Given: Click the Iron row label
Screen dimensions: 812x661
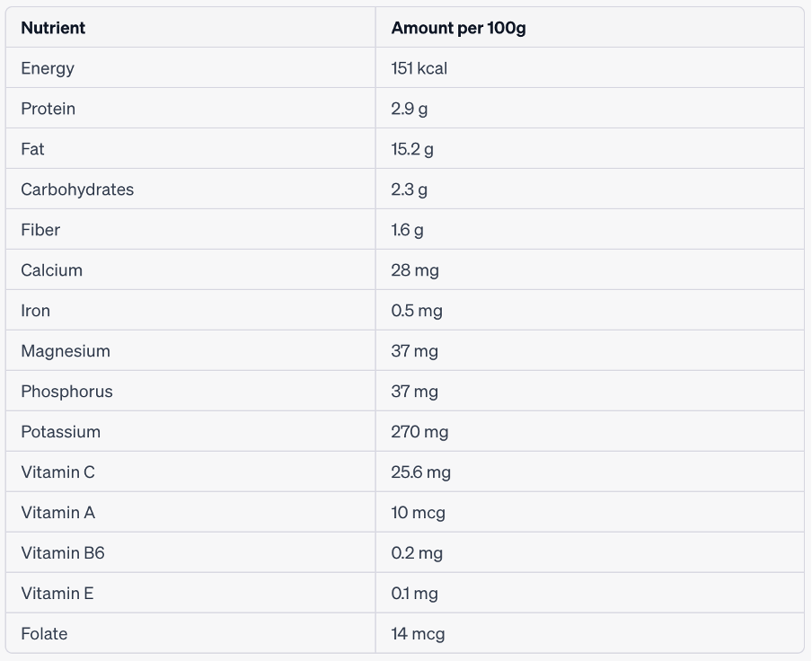Looking at the screenshot, I should [x=36, y=311].
